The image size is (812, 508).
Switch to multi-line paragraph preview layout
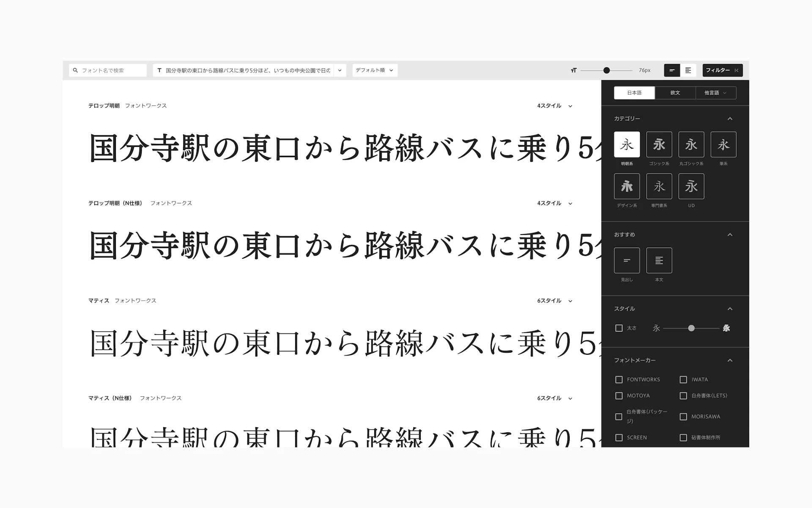point(688,70)
